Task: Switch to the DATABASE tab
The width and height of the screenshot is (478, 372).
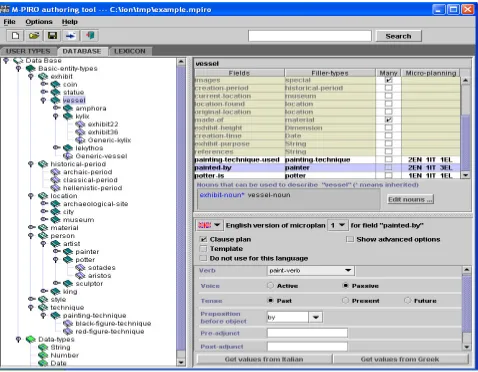Action: pos(82,51)
